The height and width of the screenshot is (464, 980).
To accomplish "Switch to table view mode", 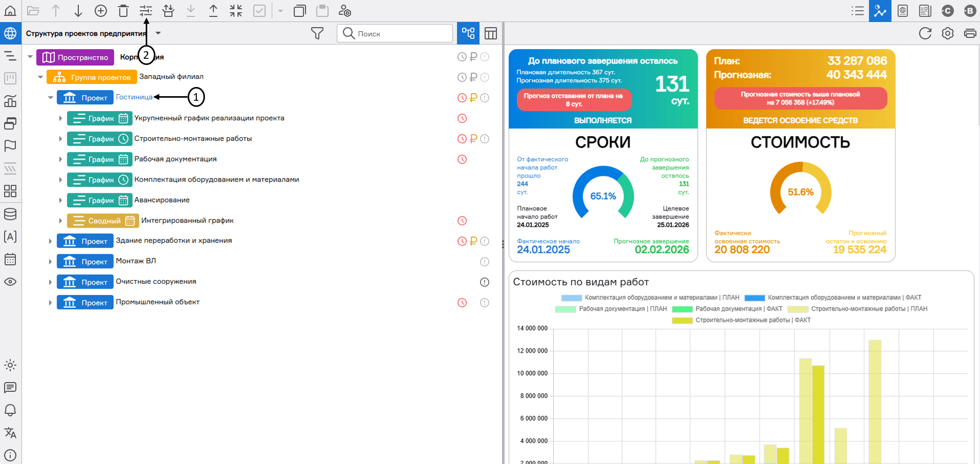I will (490, 33).
